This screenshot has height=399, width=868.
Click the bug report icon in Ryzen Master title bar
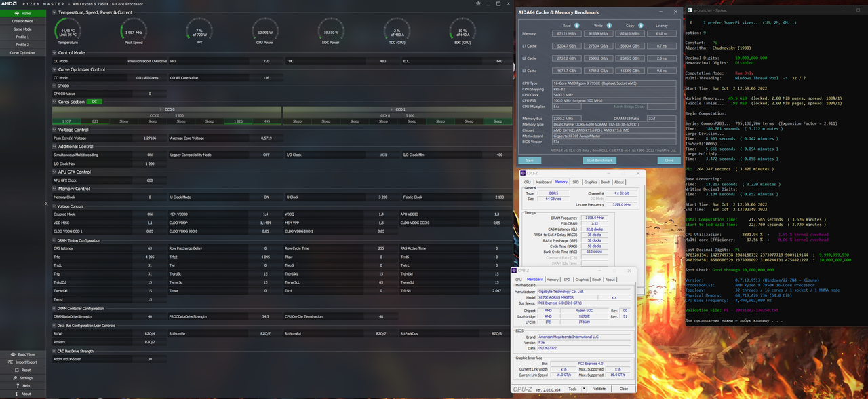(x=478, y=3)
